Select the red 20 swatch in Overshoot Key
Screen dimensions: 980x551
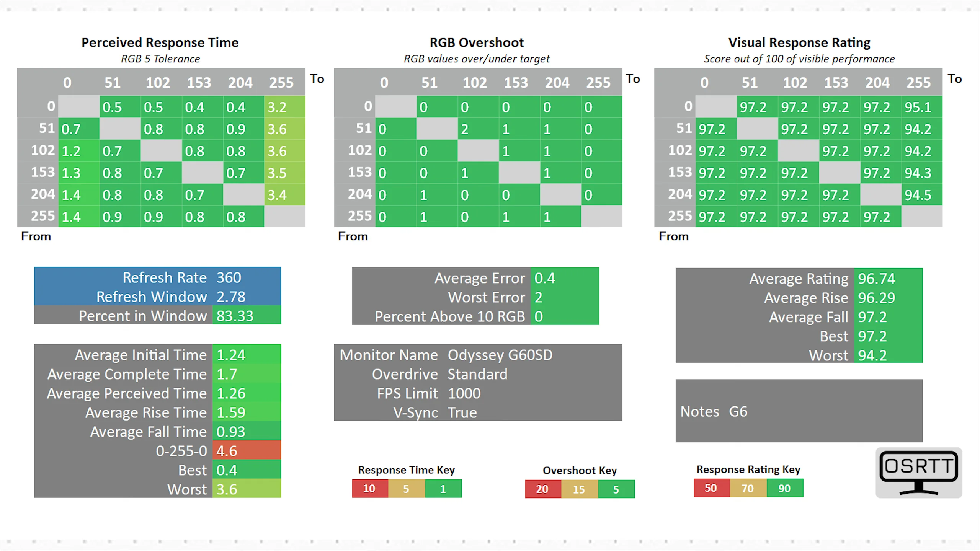pos(542,489)
